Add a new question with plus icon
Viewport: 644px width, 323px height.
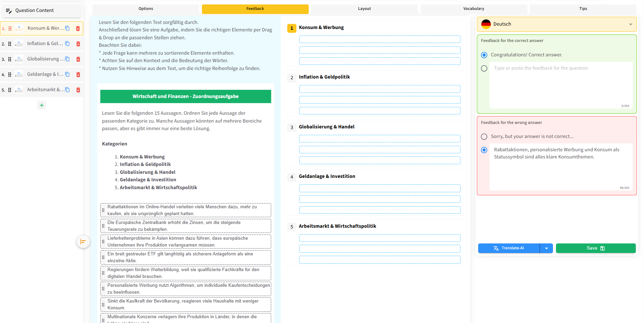(x=42, y=105)
